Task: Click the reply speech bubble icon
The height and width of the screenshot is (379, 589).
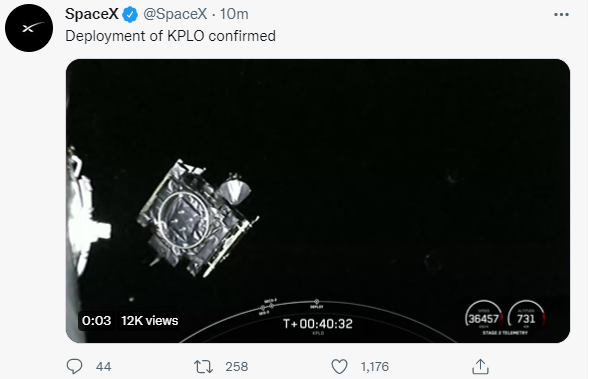Action: pos(74,366)
